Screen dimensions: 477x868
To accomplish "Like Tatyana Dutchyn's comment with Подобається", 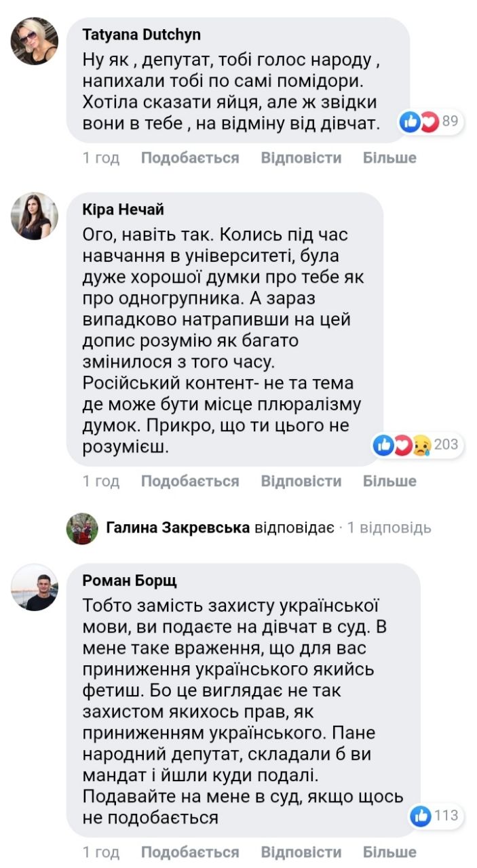I will click(x=190, y=158).
